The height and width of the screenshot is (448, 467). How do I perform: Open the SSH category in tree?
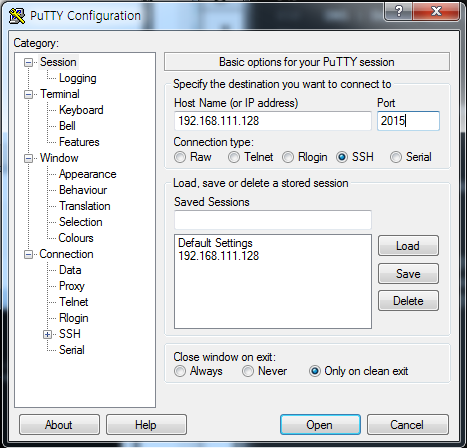point(70,334)
